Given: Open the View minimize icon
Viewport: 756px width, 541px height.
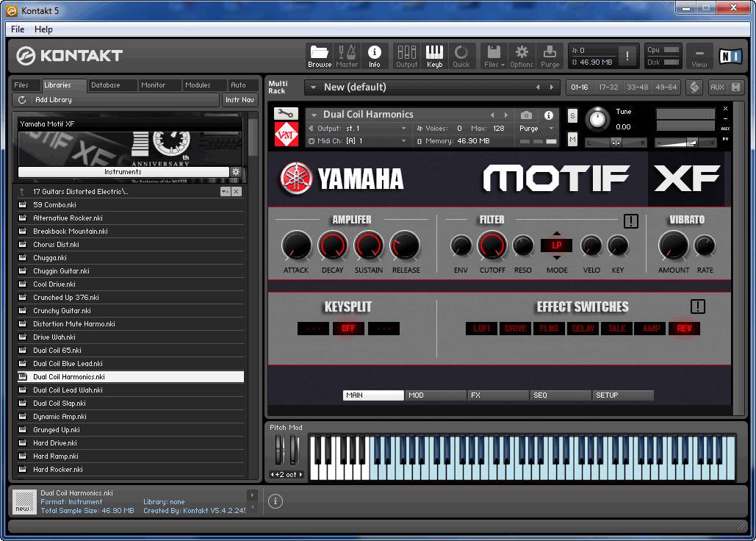Looking at the screenshot, I should pos(699,56).
